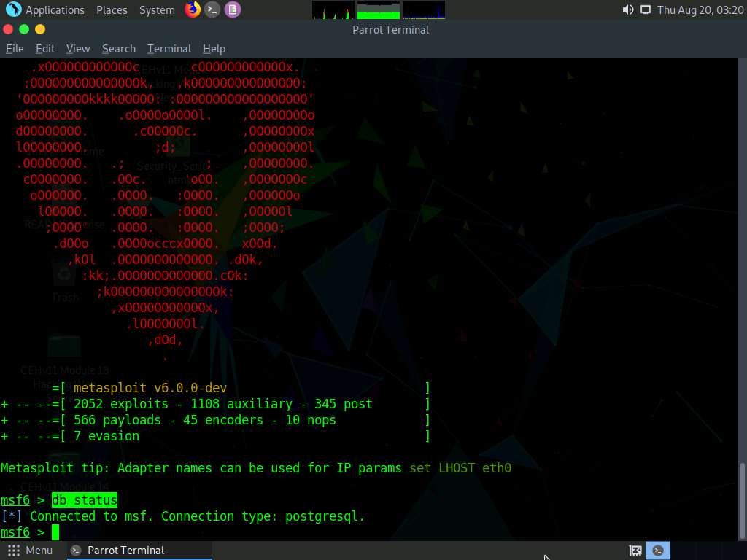
Task: Open the Applications menu
Action: click(55, 10)
